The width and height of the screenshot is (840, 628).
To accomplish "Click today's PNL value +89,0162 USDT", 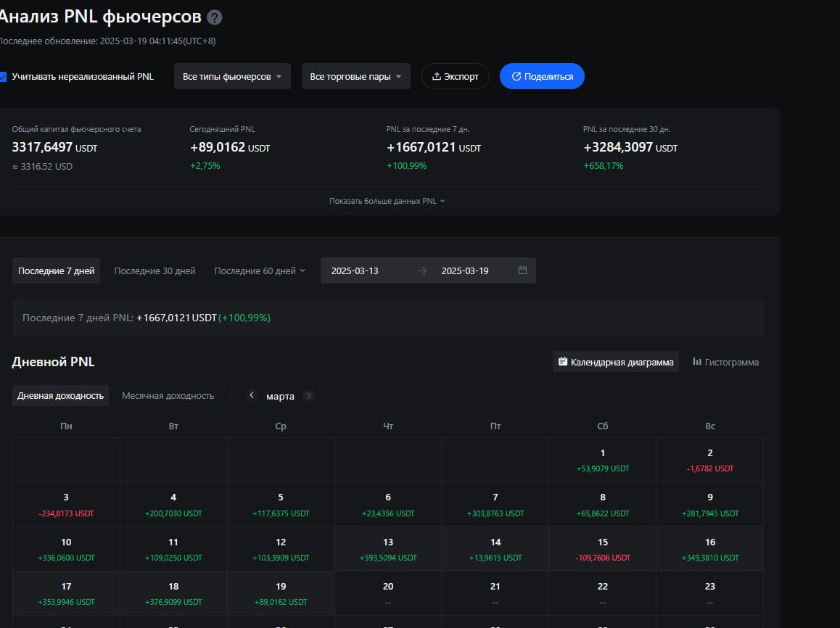I will pos(230,147).
